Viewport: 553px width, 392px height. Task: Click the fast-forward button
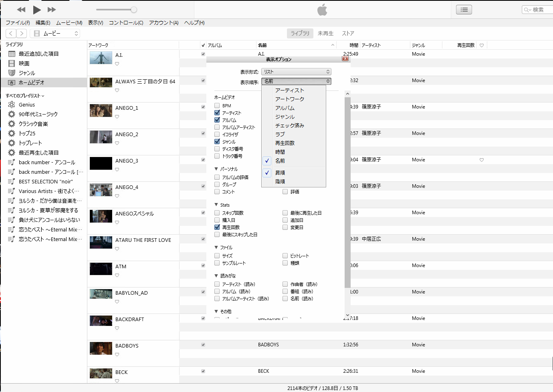click(52, 10)
